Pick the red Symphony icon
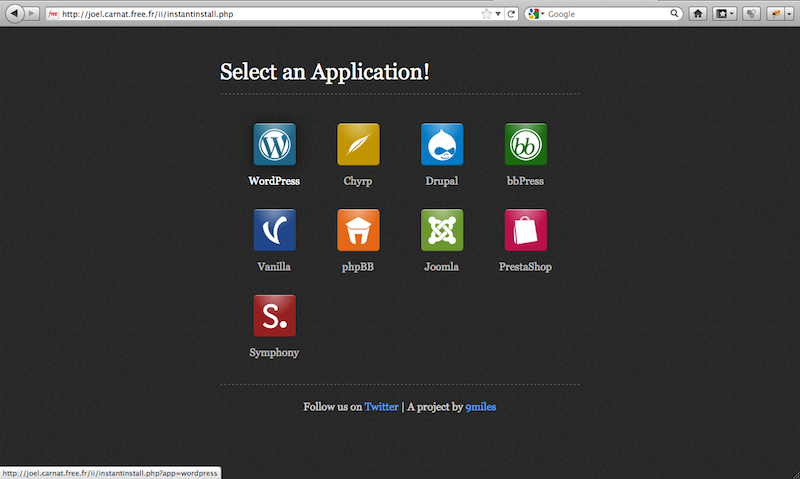The height and width of the screenshot is (479, 800). pos(274,316)
